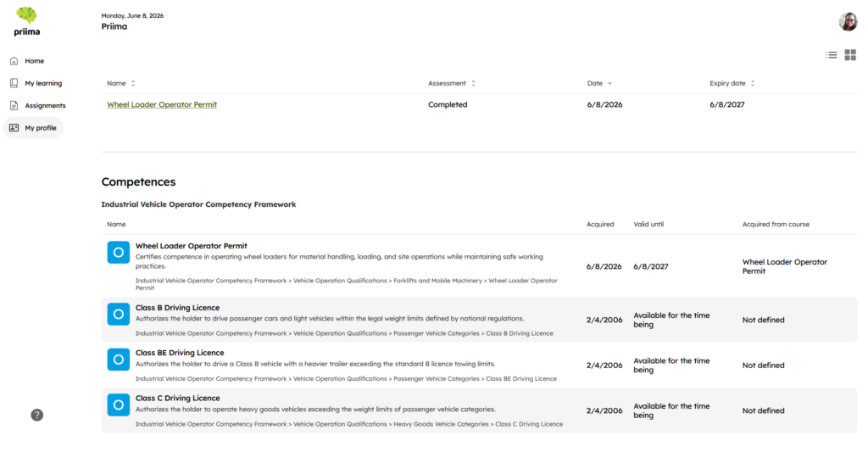868x452 pixels.
Task: Click the Assignments document icon
Action: coord(14,105)
